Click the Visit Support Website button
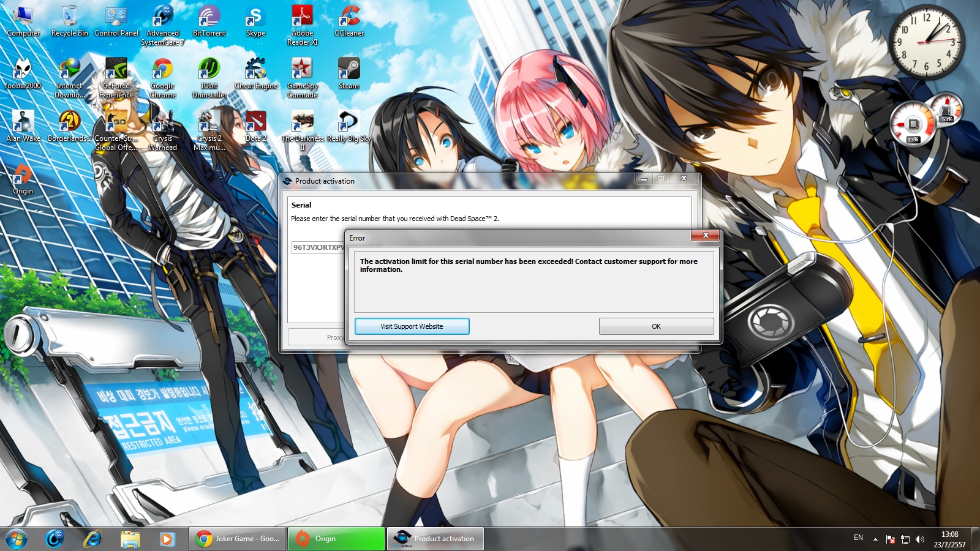The image size is (980, 551). point(412,326)
